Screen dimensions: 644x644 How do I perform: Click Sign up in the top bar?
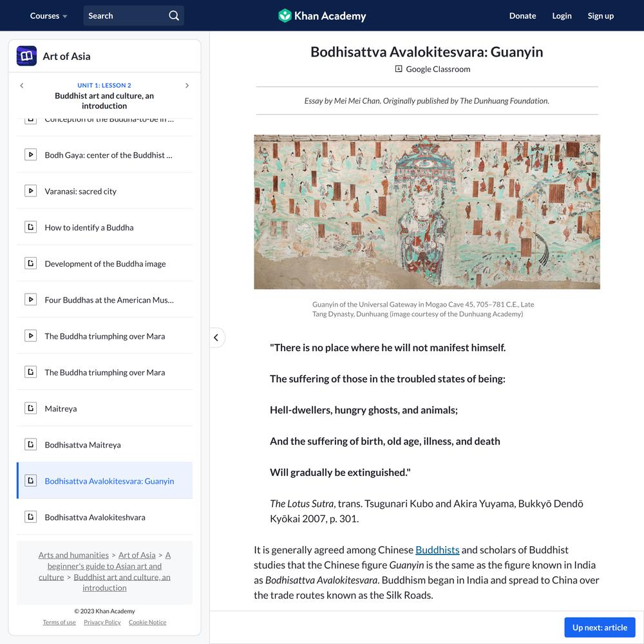(600, 15)
